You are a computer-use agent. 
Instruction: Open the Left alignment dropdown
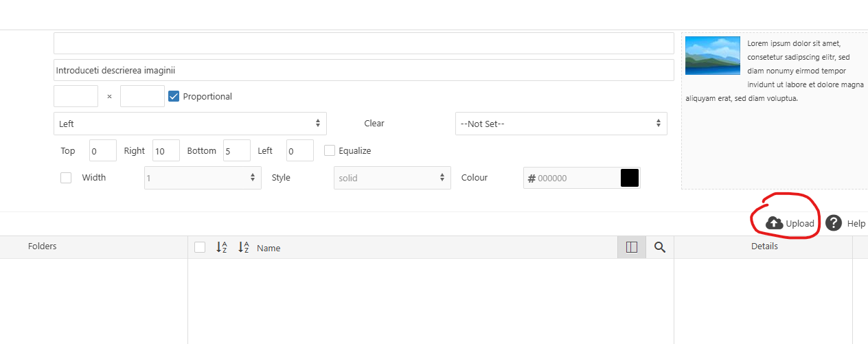[190, 124]
